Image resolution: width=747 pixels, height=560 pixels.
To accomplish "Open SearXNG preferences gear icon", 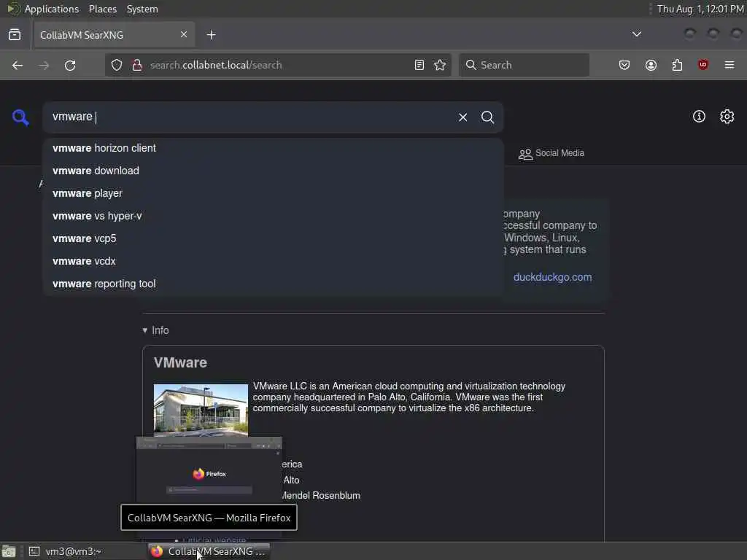I will (727, 117).
